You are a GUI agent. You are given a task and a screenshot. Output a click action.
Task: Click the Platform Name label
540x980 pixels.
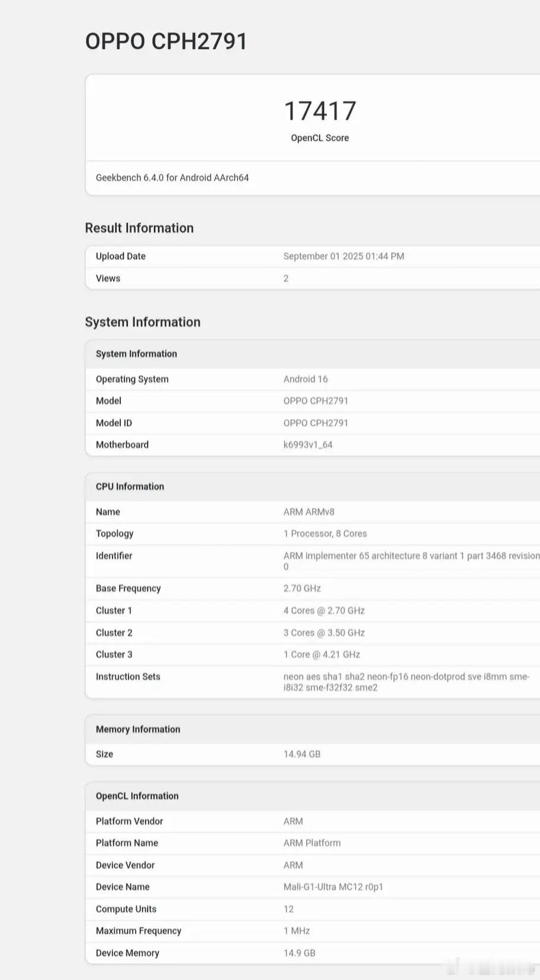click(x=127, y=843)
